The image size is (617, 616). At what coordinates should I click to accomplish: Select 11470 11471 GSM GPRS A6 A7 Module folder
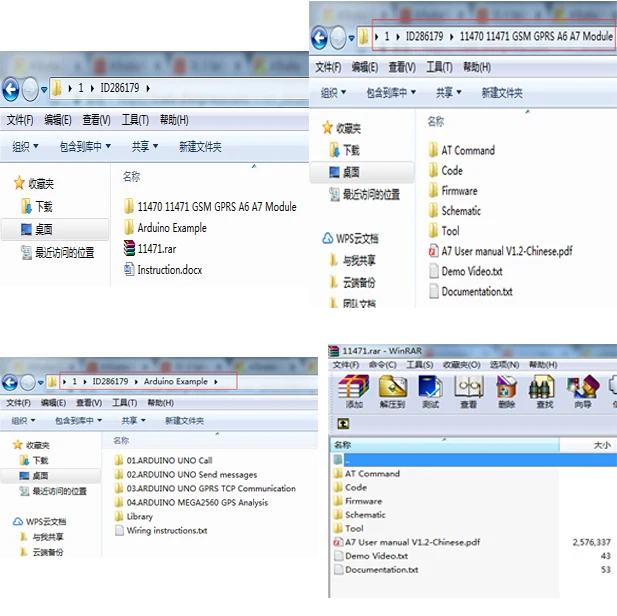(x=210, y=206)
